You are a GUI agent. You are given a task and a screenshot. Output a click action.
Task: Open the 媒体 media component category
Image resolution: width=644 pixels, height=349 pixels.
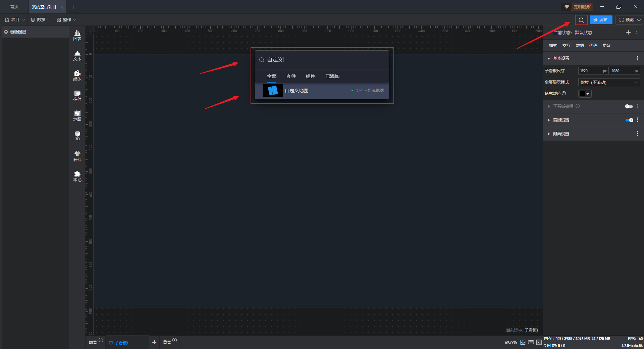(x=77, y=76)
